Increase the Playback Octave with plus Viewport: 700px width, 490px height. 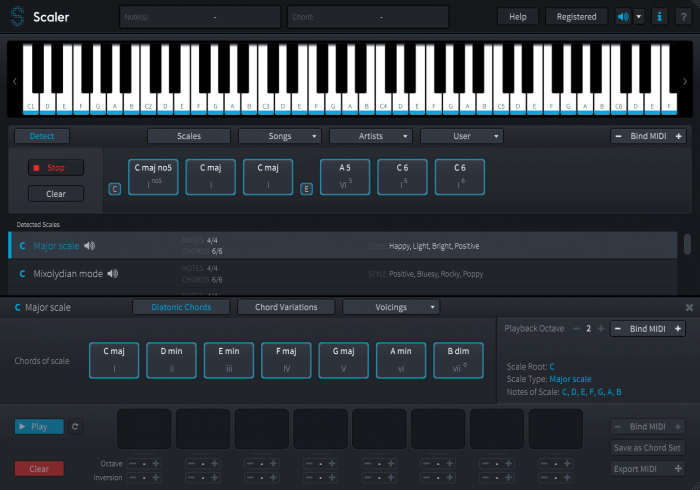click(600, 329)
